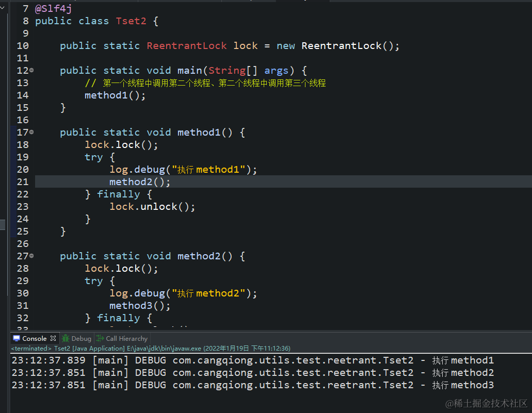
Task: Click the Chinese comment on line 13
Action: coord(205,83)
